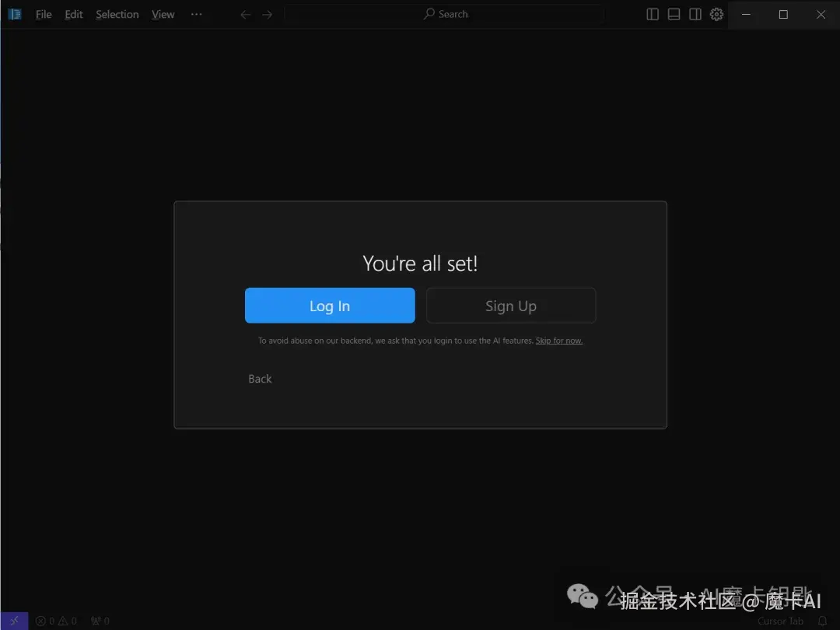Open the ellipsis overflow menu
The width and height of the screenshot is (840, 630).
click(x=196, y=14)
